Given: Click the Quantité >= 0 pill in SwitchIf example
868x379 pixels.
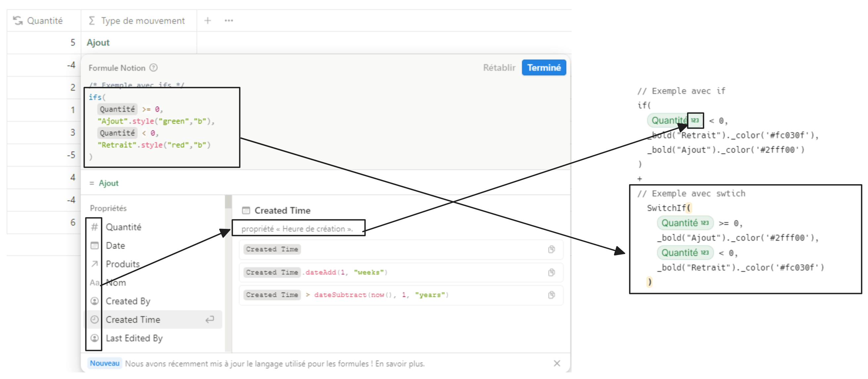Looking at the screenshot, I should tap(685, 223).
